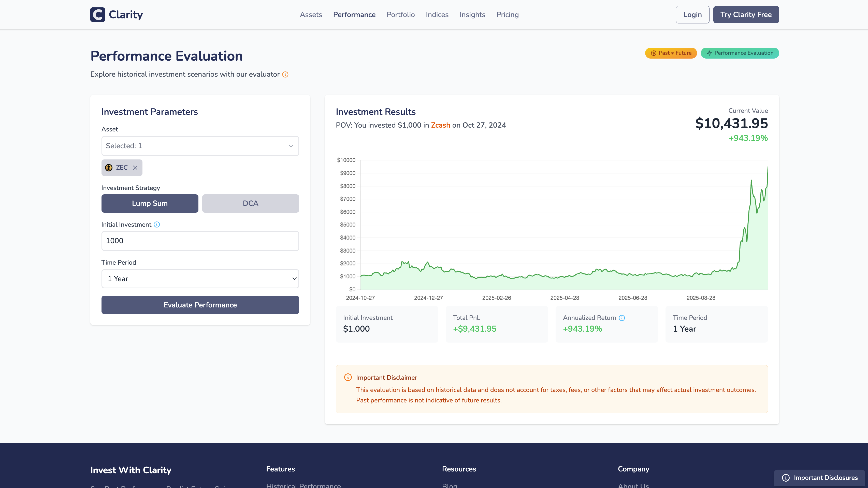Screen dimensions: 868x488
Task: Open the Time Period dropdown
Action: pyautogui.click(x=200, y=279)
